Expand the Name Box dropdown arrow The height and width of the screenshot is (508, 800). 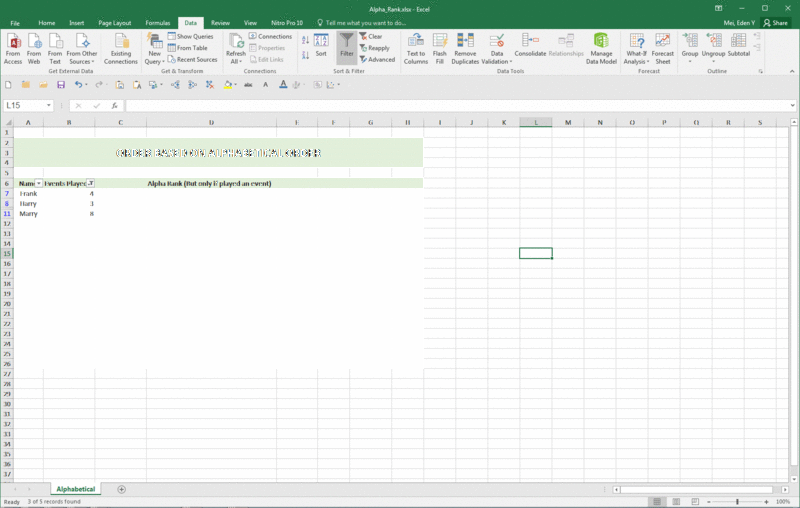[x=48, y=106]
